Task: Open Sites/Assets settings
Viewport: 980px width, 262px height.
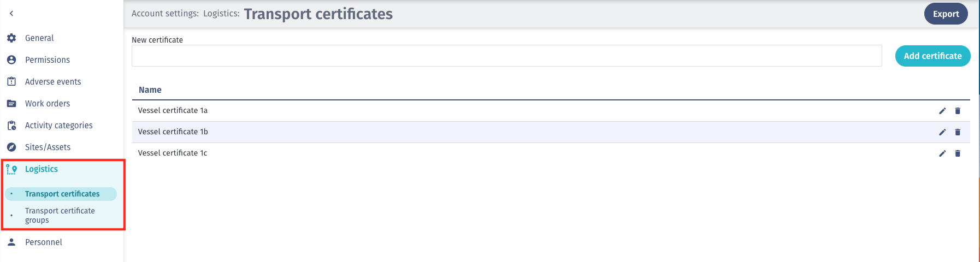Action: [x=48, y=147]
